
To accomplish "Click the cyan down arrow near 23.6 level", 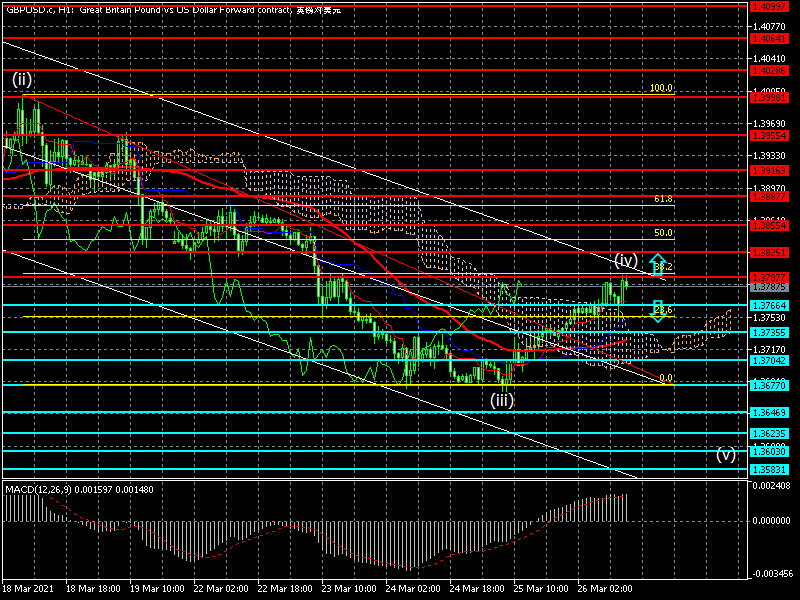I will [x=658, y=311].
